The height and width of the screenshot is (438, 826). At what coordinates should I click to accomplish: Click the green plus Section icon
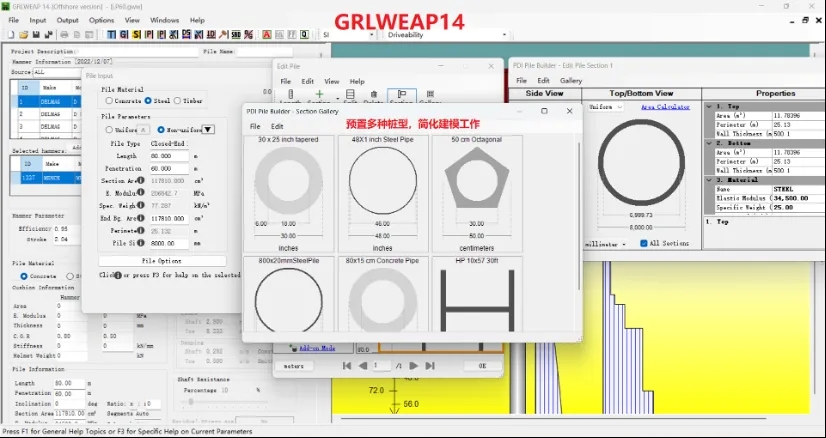[319, 96]
